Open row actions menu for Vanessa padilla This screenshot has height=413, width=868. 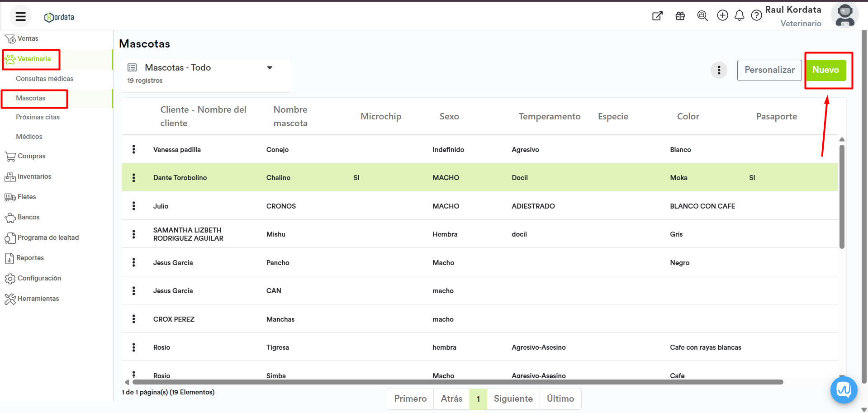tap(134, 149)
